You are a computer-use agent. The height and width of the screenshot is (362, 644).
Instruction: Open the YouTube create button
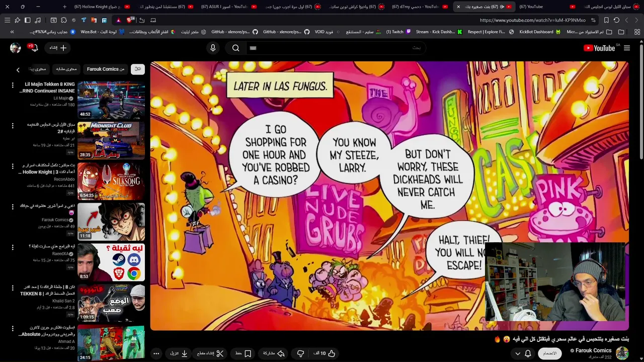point(58,48)
